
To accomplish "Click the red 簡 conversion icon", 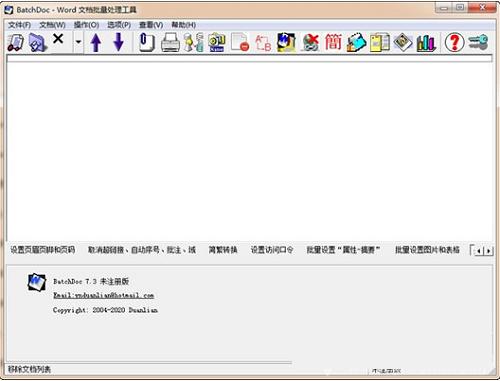I will 333,42.
